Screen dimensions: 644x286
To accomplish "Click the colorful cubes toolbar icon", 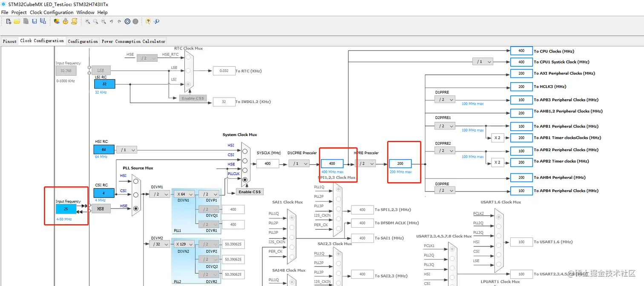I will tap(57, 21).
